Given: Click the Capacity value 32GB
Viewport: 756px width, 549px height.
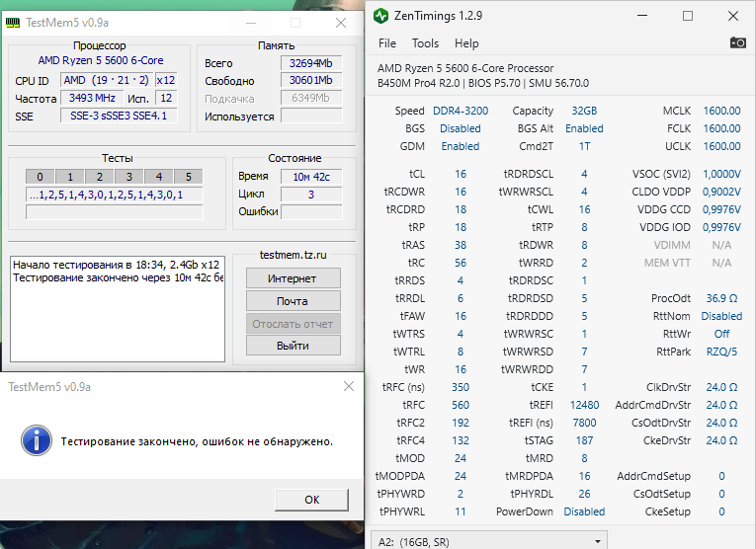Looking at the screenshot, I should 584,111.
